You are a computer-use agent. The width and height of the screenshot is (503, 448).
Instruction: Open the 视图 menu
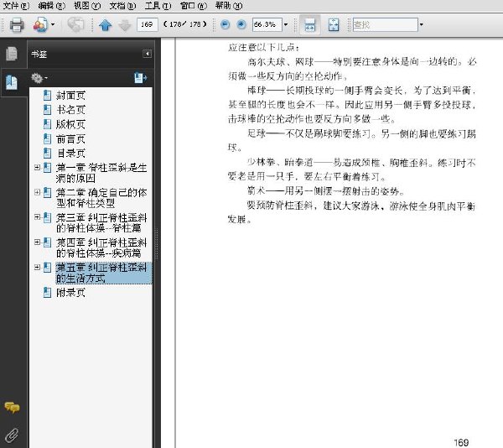pos(86,6)
